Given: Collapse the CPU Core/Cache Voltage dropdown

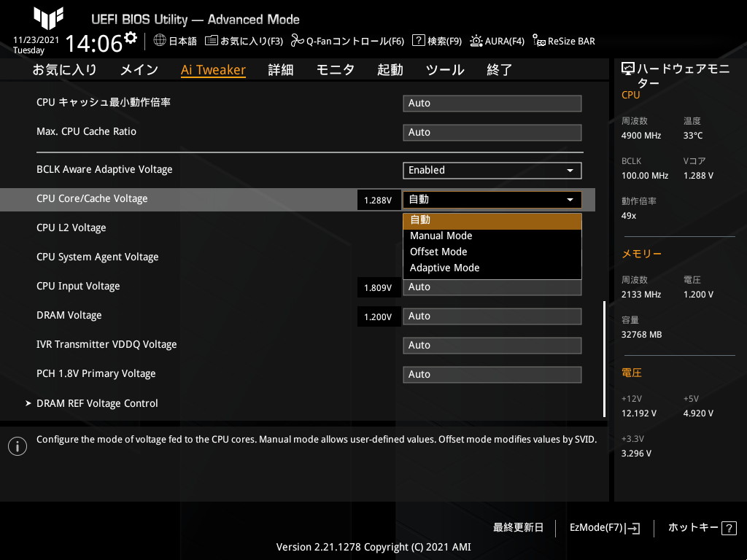Looking at the screenshot, I should [x=492, y=200].
